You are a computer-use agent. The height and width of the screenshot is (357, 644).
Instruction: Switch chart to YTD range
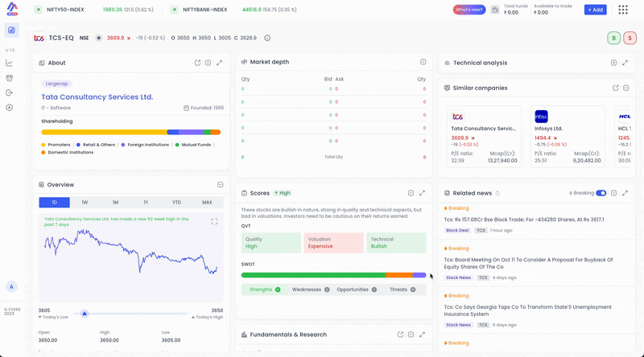point(176,203)
